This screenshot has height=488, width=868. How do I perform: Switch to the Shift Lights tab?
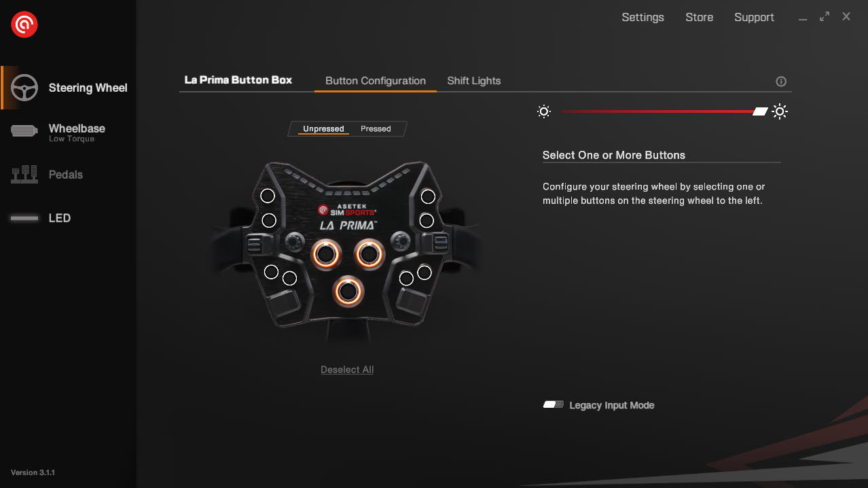pos(474,80)
